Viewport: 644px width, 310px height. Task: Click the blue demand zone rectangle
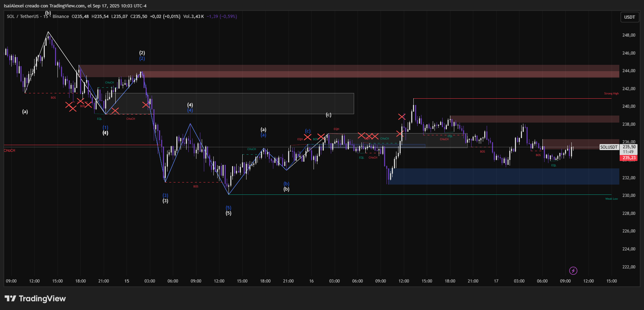[504, 176]
